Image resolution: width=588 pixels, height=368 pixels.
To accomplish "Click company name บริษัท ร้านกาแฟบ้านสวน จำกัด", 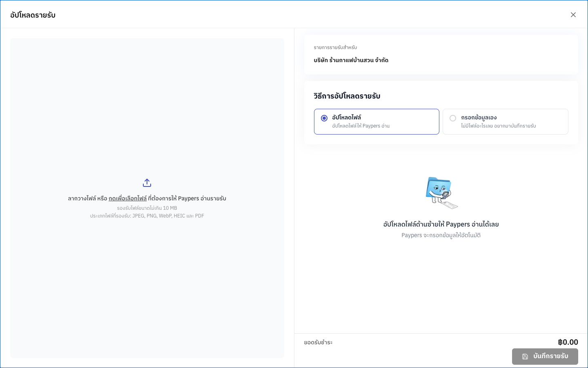I will coord(351,60).
